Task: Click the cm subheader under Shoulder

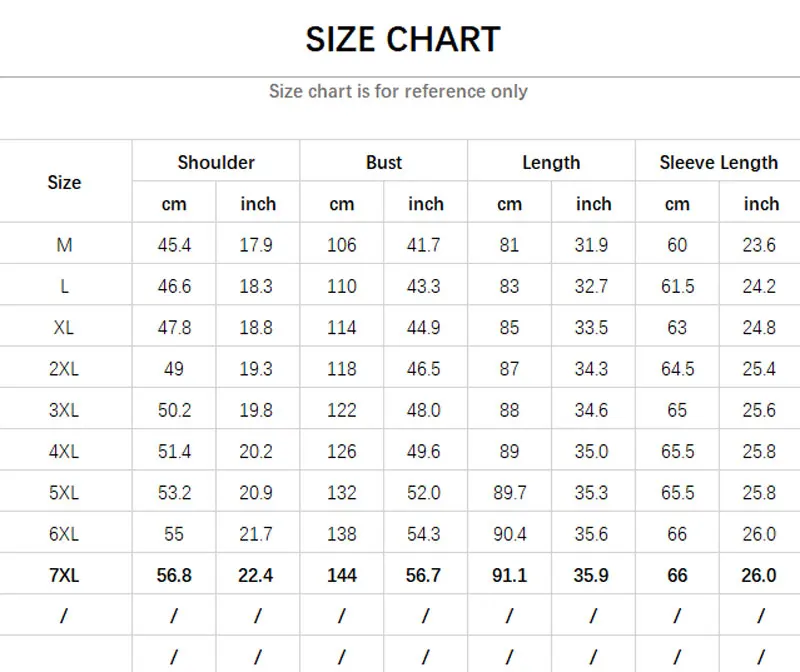Action: 174,204
